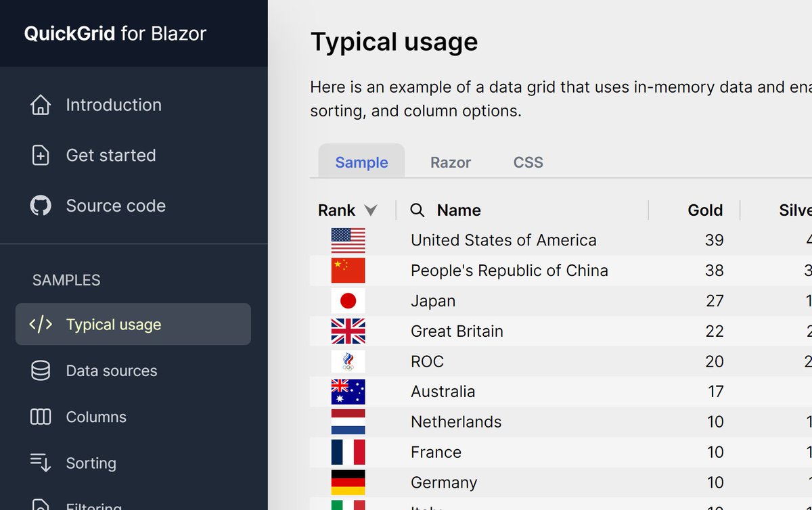Click the Netherlands name cell
The height and width of the screenshot is (510, 812).
[x=456, y=422]
